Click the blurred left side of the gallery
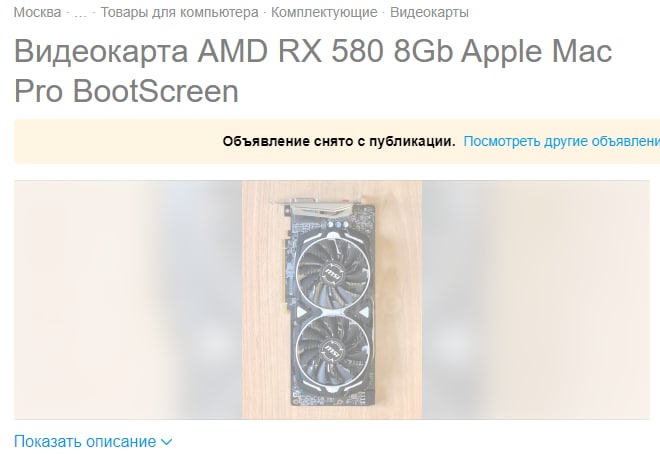This screenshot has width=660, height=454. point(128,300)
